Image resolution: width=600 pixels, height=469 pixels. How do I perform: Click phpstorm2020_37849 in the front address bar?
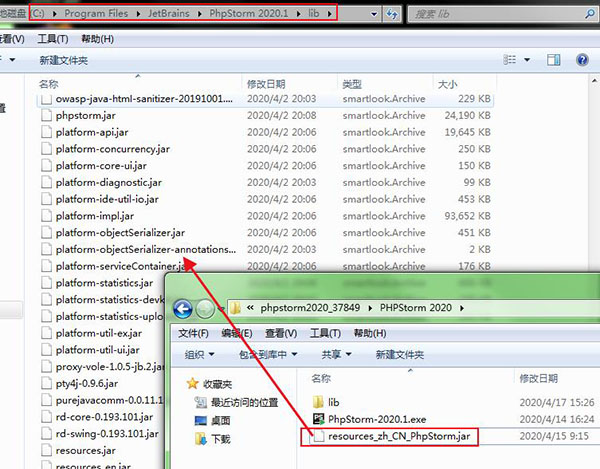pos(310,308)
